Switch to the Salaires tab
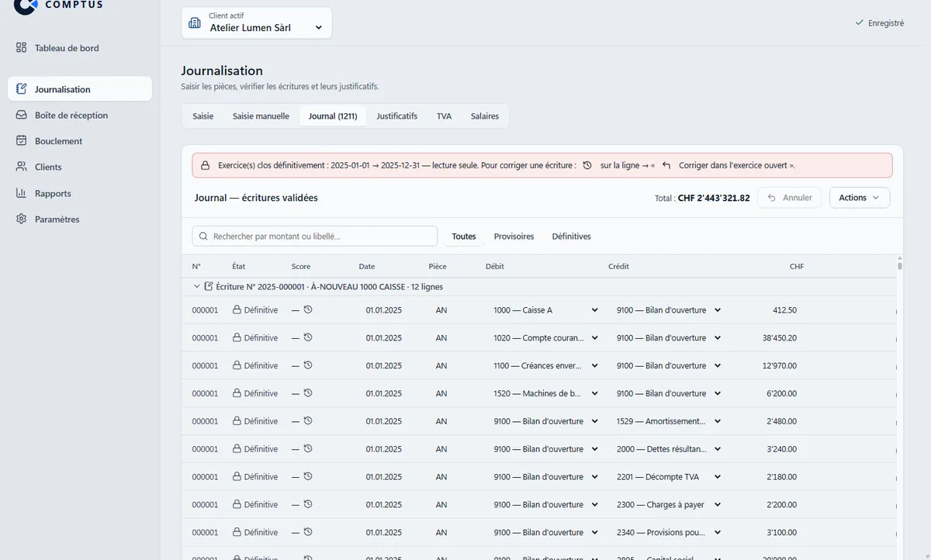 pyautogui.click(x=485, y=116)
